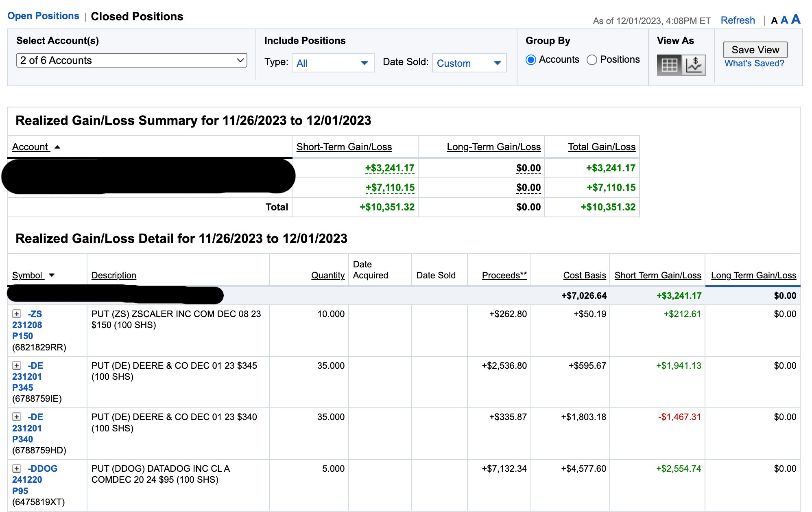
Task: Expand the ZS 231208 P150 row
Action: point(17,314)
